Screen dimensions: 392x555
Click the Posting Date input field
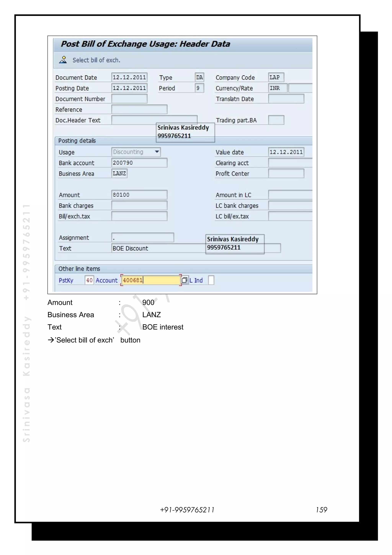point(129,88)
